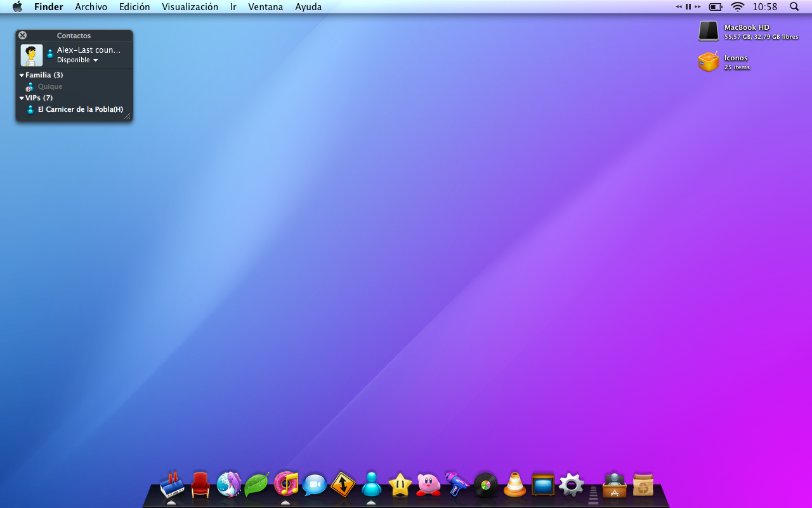Open Spotlight search magnifier

794,7
